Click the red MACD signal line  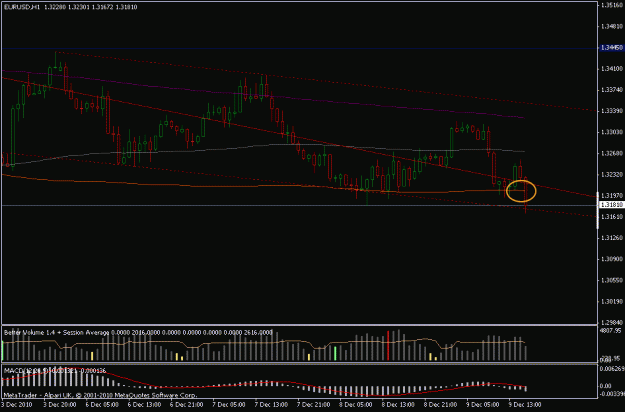click(x=263, y=383)
